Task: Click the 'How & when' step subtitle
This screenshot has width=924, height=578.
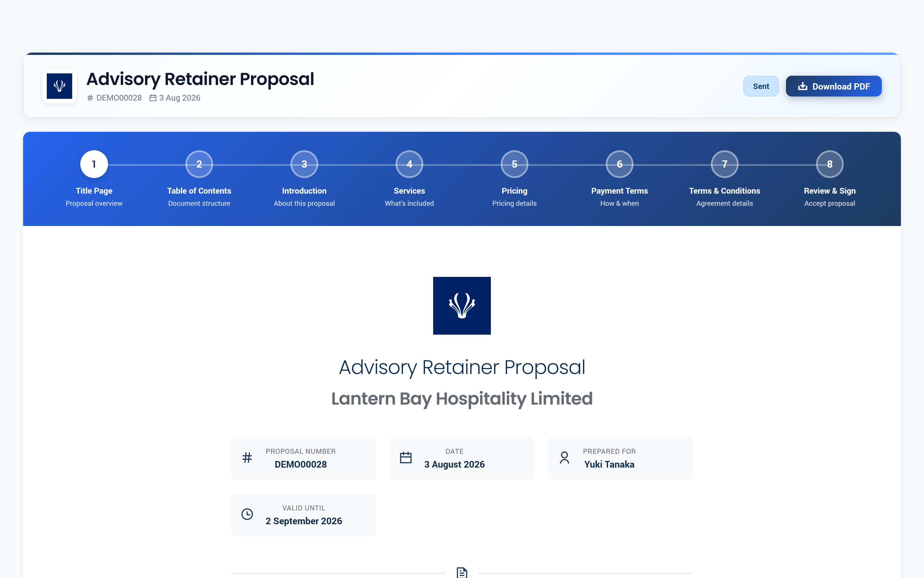Action: (619, 203)
